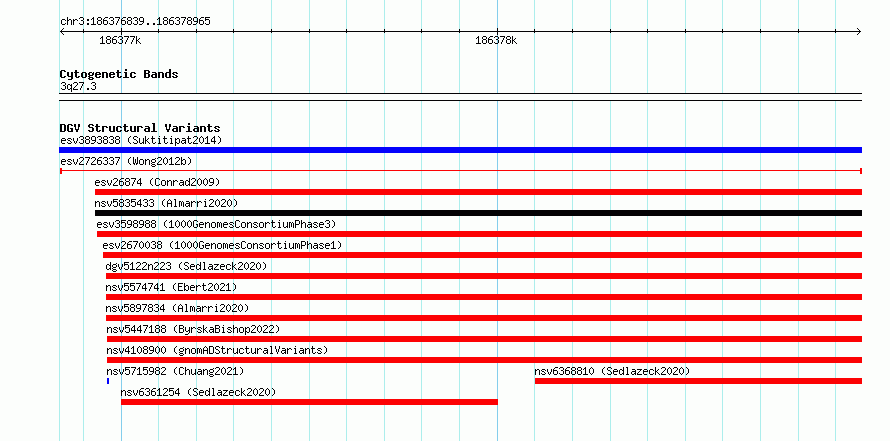Click esv2670038 (1000GenomesConsortiumPhase1) label
Screen dimensions: 890x441
pos(222,245)
